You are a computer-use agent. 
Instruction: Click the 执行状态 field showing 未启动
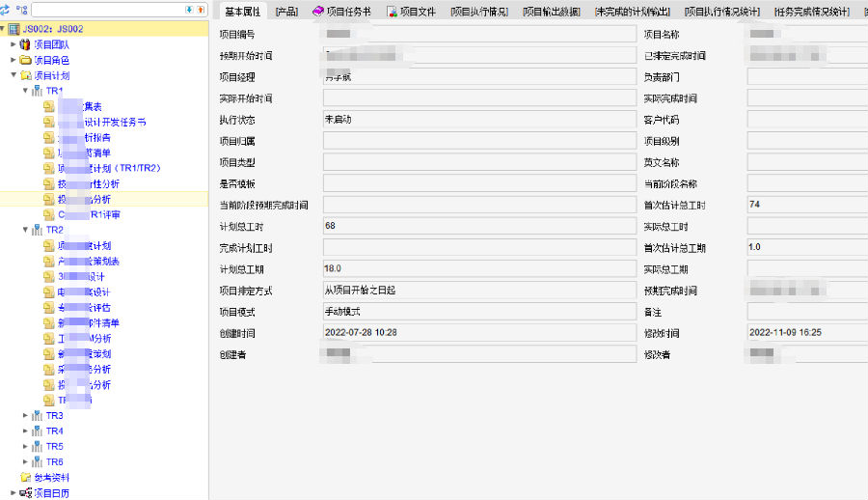[x=479, y=120]
